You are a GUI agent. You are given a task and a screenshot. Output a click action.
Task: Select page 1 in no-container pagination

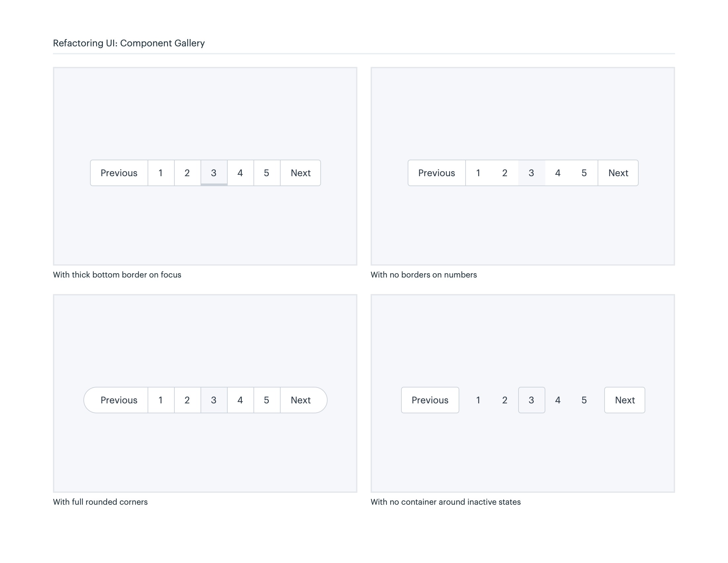click(x=478, y=400)
